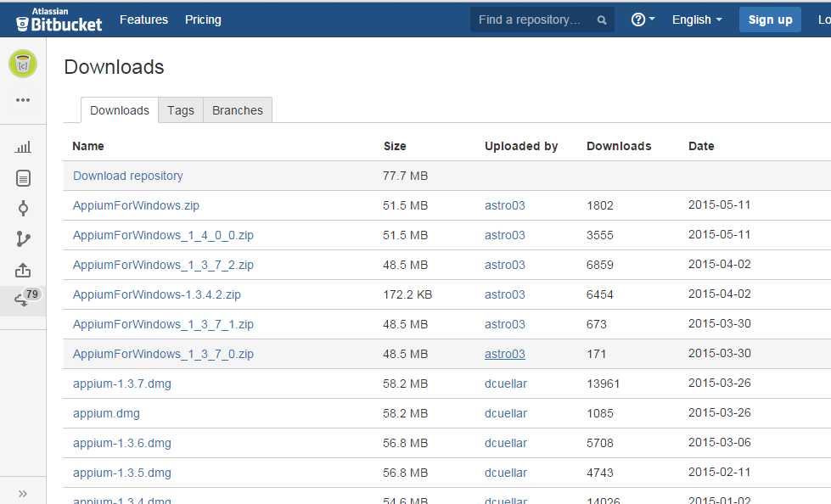Viewport: 831px width, 504px height.
Task: Open the help question-mark dropdown
Action: click(643, 20)
